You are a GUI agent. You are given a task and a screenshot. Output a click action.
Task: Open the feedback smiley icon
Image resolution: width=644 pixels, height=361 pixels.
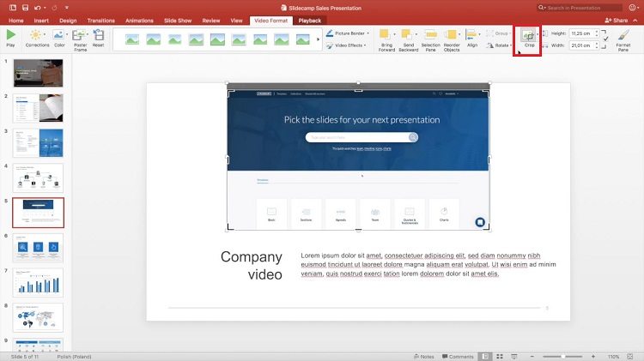click(x=633, y=8)
